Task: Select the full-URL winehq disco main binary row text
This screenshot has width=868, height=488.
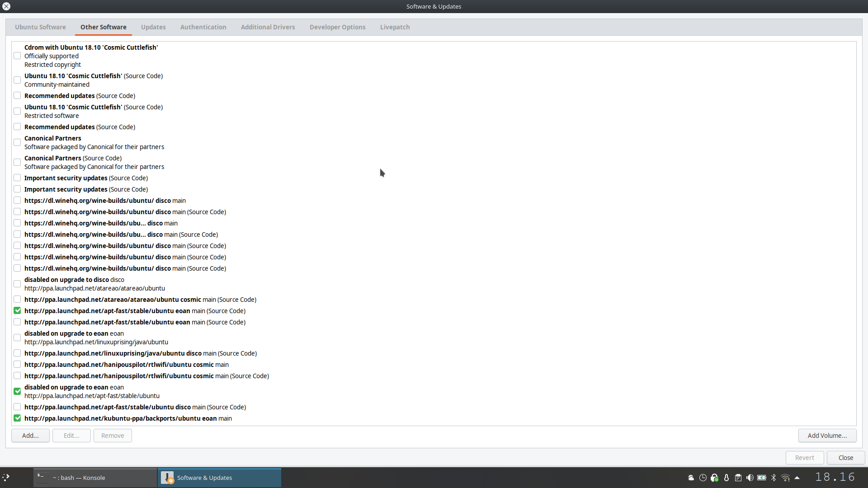Action: (105, 201)
